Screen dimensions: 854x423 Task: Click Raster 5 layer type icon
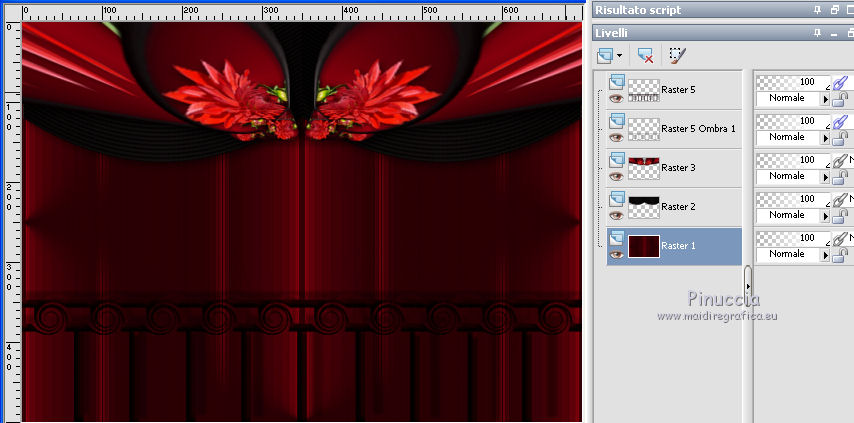pyautogui.click(x=617, y=82)
